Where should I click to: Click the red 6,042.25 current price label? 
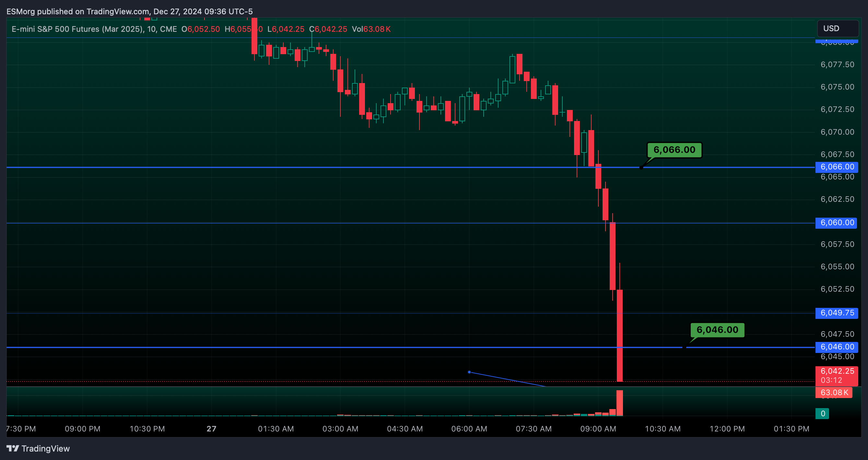click(837, 376)
